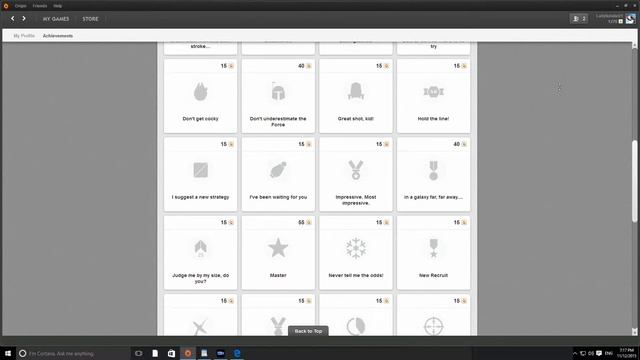Click the 'Don't get cocky' achievement icon
640x360 pixels.
[200, 92]
